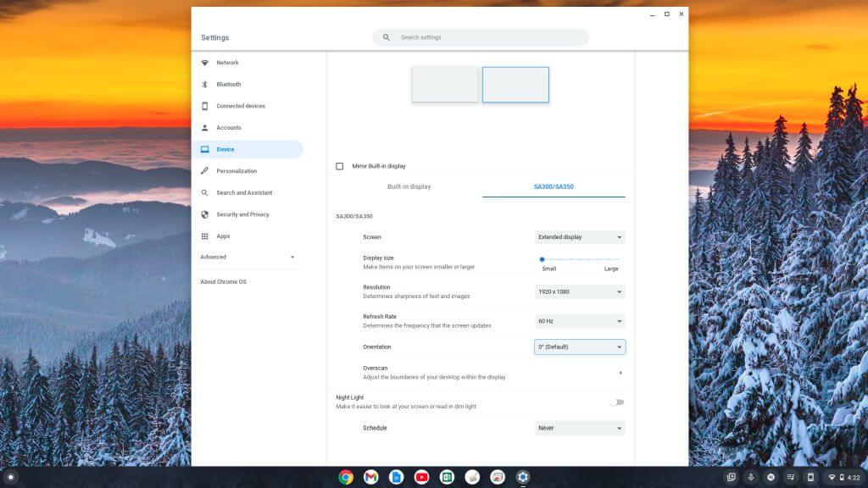The image size is (868, 488).
Task: Launch Gmail from the shelf
Action: [x=370, y=477]
